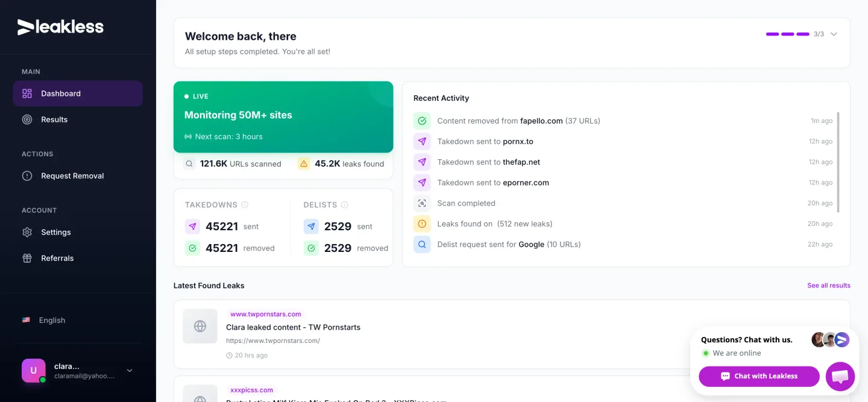Click the Results target icon

tap(27, 119)
